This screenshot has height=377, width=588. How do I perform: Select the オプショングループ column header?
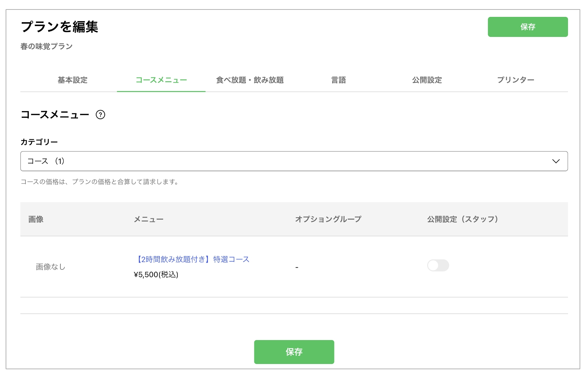click(x=328, y=219)
